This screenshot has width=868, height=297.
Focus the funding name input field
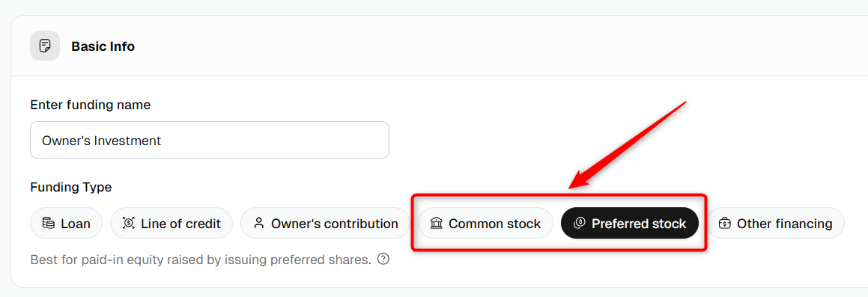(x=210, y=140)
